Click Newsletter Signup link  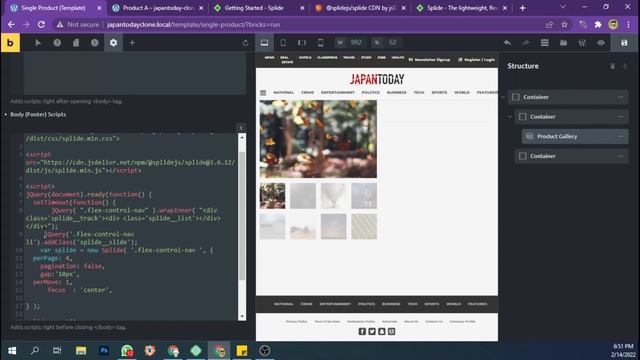point(429,60)
